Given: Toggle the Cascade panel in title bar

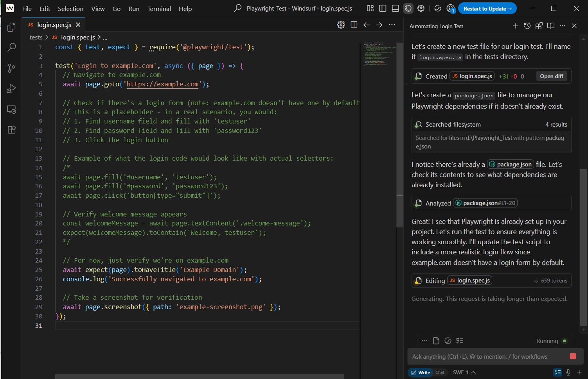Looking at the screenshot, I should click(x=408, y=8).
